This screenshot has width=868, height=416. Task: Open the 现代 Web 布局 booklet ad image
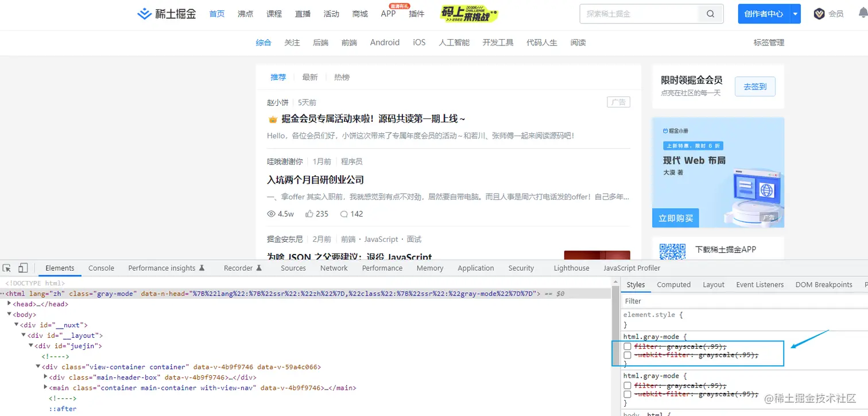(718, 172)
